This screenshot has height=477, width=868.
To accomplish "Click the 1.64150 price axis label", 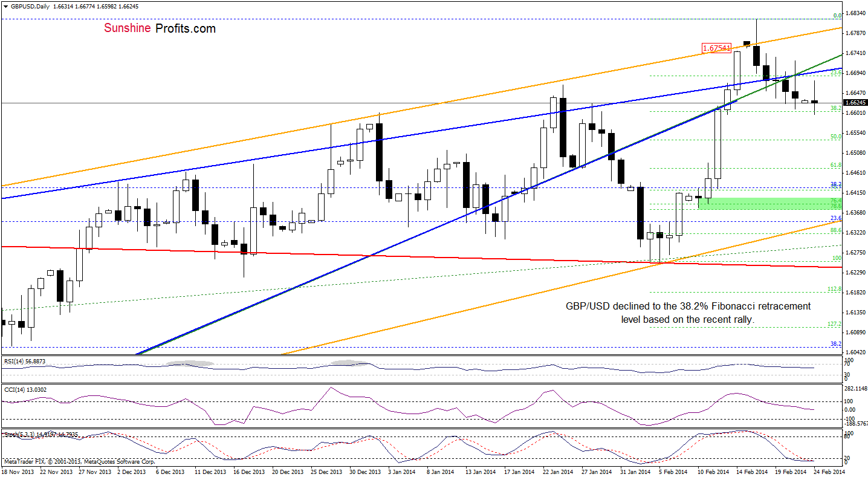I will click(856, 192).
